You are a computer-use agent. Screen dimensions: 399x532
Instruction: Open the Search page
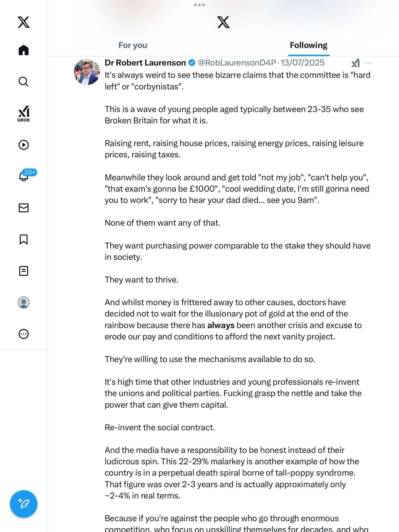click(x=24, y=82)
